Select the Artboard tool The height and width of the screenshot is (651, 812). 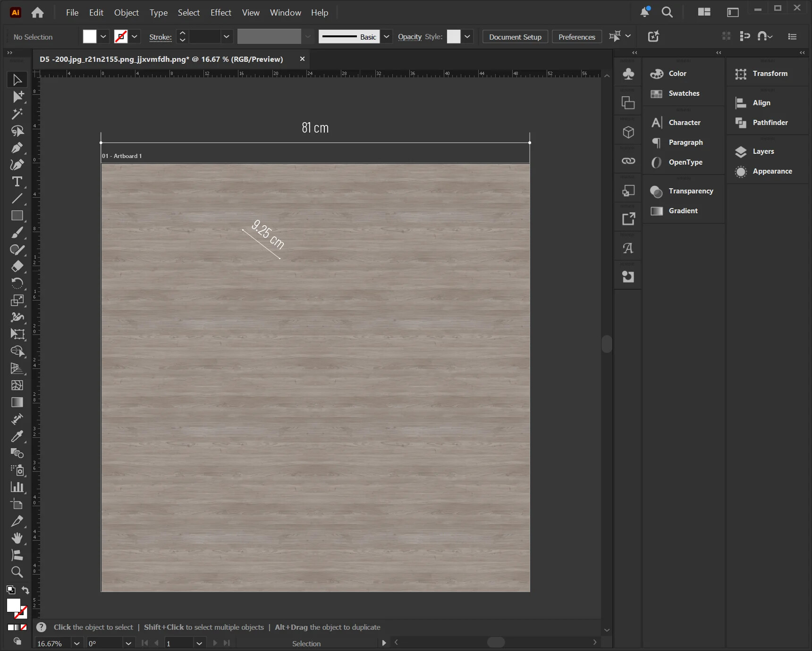pyautogui.click(x=17, y=504)
